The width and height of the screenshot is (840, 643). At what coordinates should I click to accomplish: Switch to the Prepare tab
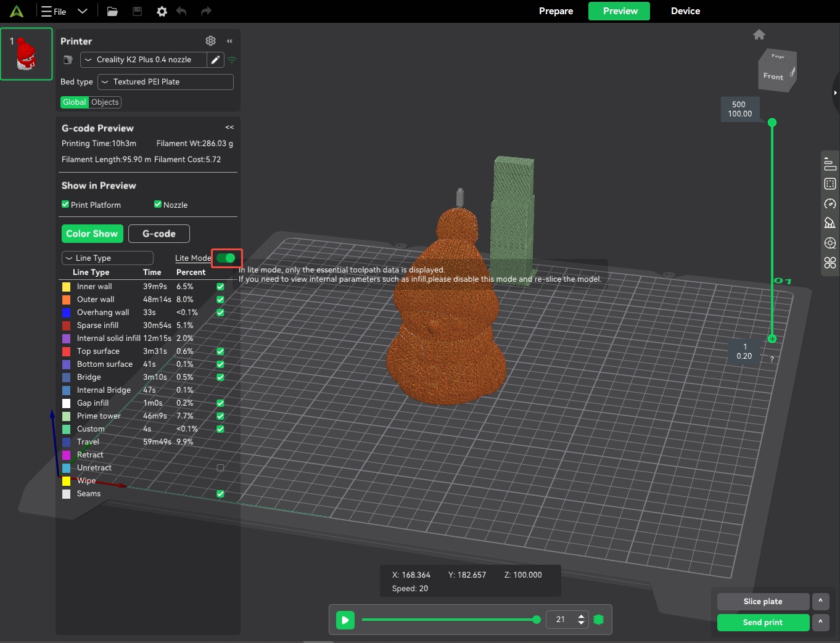[x=556, y=11]
